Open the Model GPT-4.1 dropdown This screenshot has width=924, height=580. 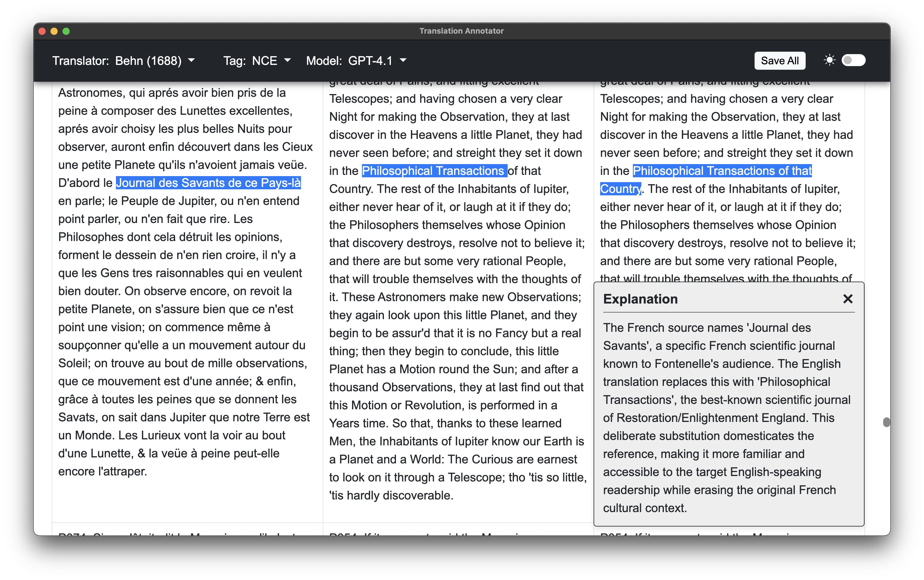coord(356,61)
